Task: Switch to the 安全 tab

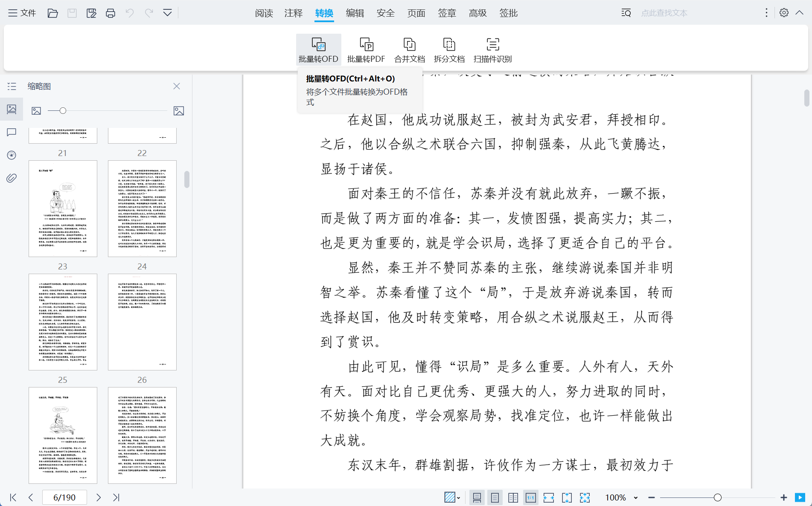Action: pyautogui.click(x=386, y=13)
